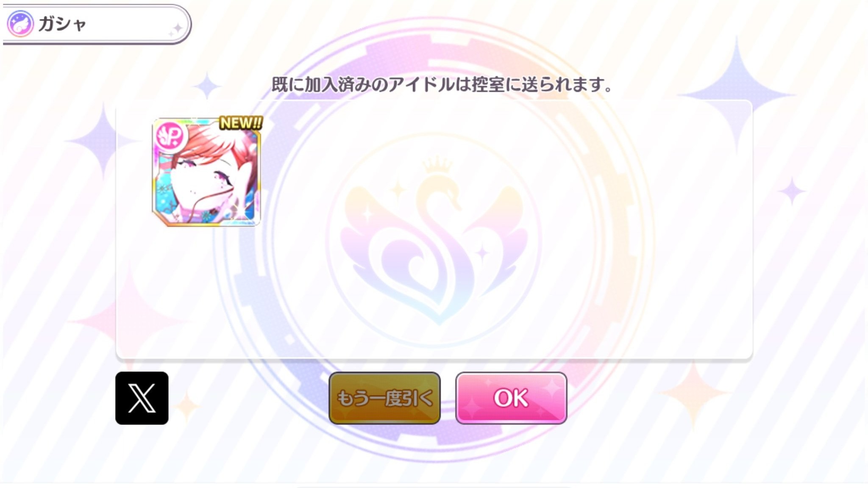
Task: Click the large purple sparkle at top right
Action: pos(737,95)
